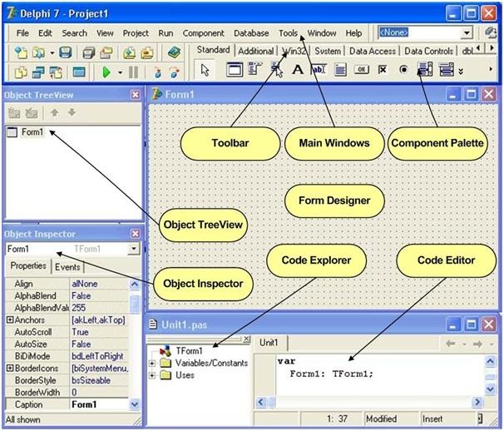Open the System palette tab
The image size is (504, 431).
point(328,51)
